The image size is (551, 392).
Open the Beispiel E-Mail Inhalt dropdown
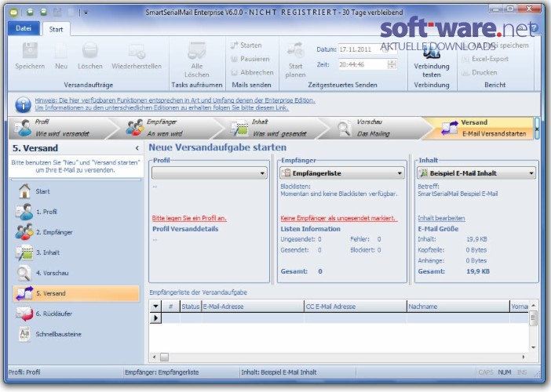(476, 173)
